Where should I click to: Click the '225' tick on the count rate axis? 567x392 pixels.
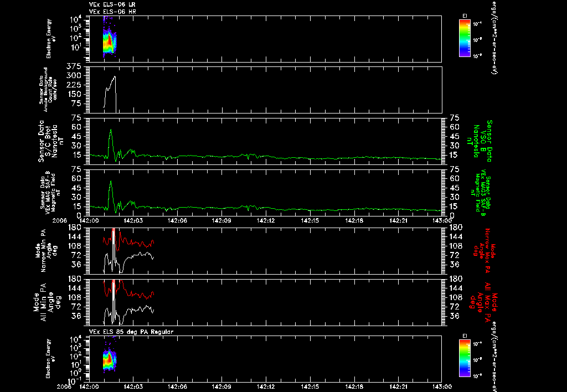coord(75,85)
